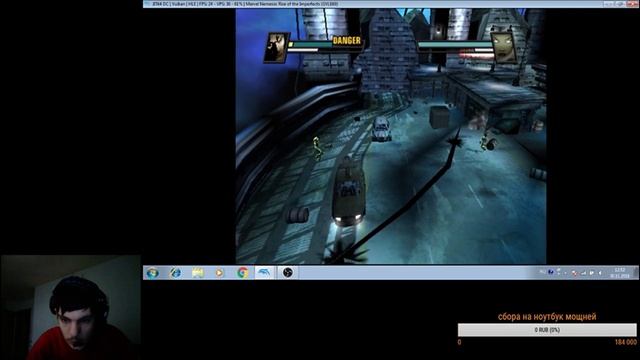Viewport: 640px width, 360px height.
Task: Open Google Chrome from the taskbar
Action: click(x=242, y=273)
